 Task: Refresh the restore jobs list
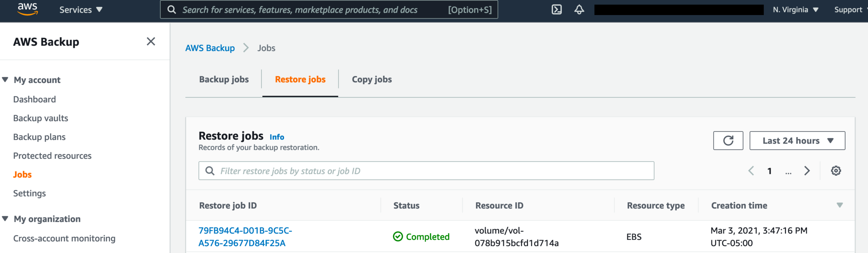point(728,141)
